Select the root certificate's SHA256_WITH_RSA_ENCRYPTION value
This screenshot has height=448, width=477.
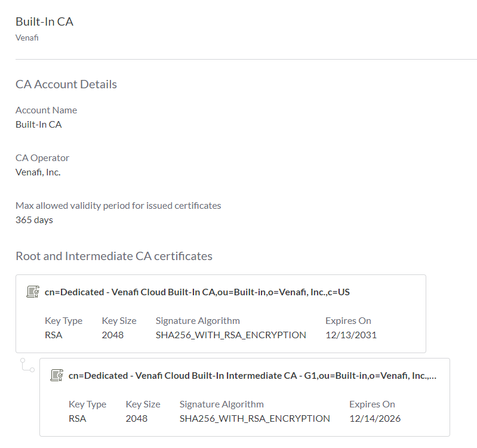(x=231, y=335)
